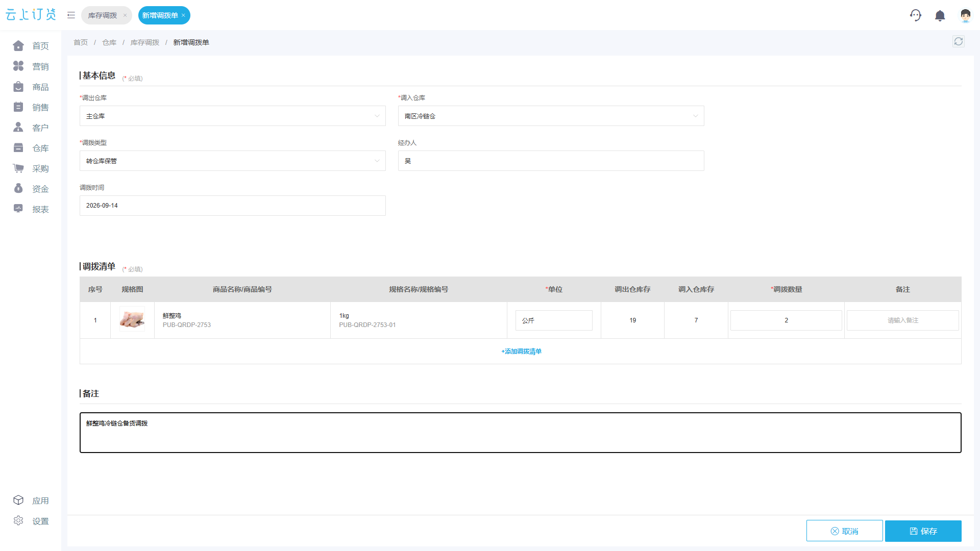Click the product code PUB-QRDP-2753-01

pyautogui.click(x=367, y=325)
